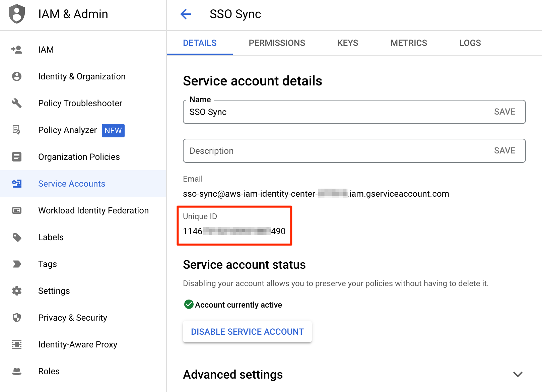Switch to the Details tab
The image size is (542, 392).
(x=200, y=43)
